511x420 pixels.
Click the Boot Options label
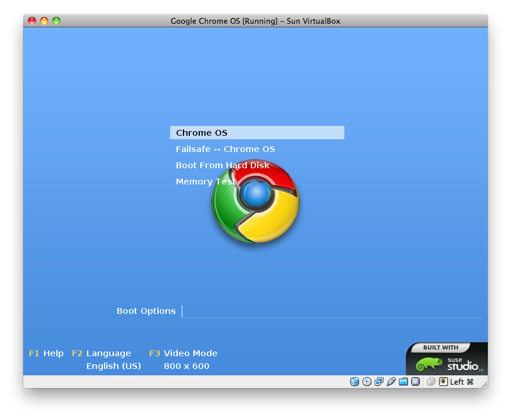[x=146, y=311]
